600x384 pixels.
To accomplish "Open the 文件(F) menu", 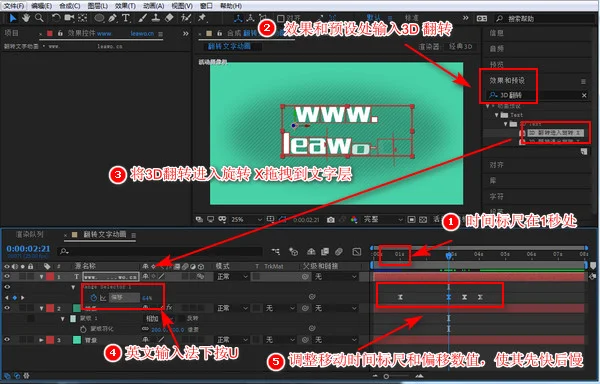I will 13,6.
